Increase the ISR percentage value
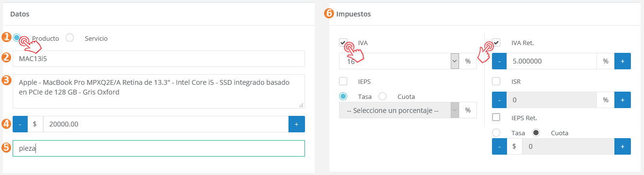This screenshot has width=644, height=175. [623, 100]
